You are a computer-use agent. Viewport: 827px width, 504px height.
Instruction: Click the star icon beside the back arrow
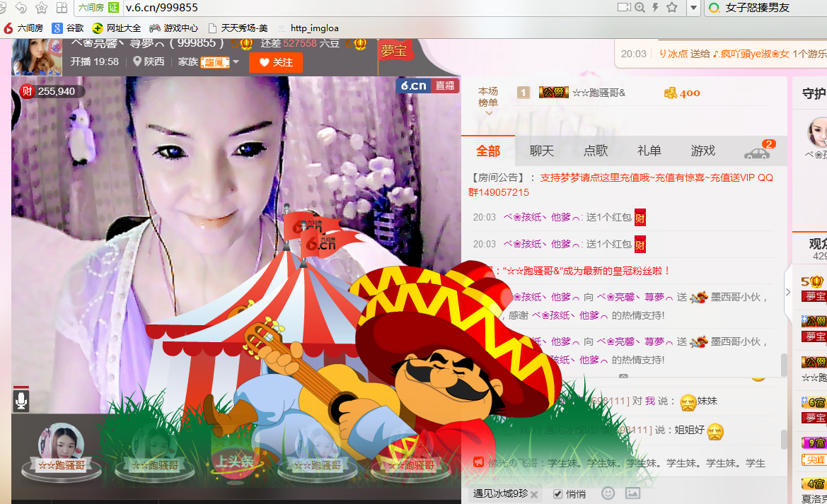point(41,7)
